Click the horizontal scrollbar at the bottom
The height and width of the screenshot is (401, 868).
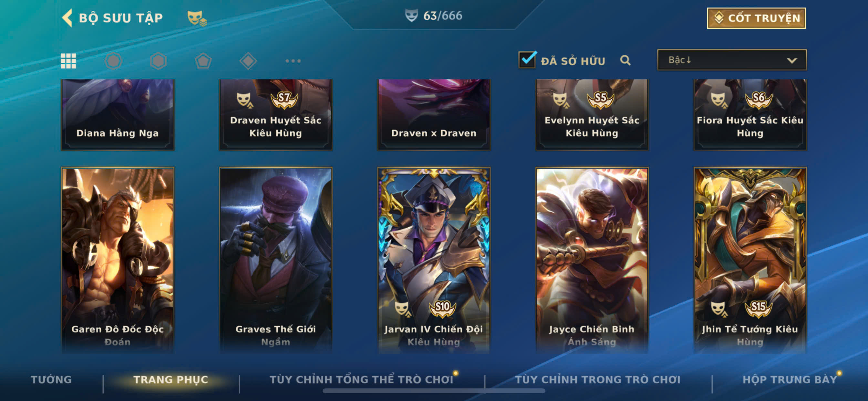[434, 391]
